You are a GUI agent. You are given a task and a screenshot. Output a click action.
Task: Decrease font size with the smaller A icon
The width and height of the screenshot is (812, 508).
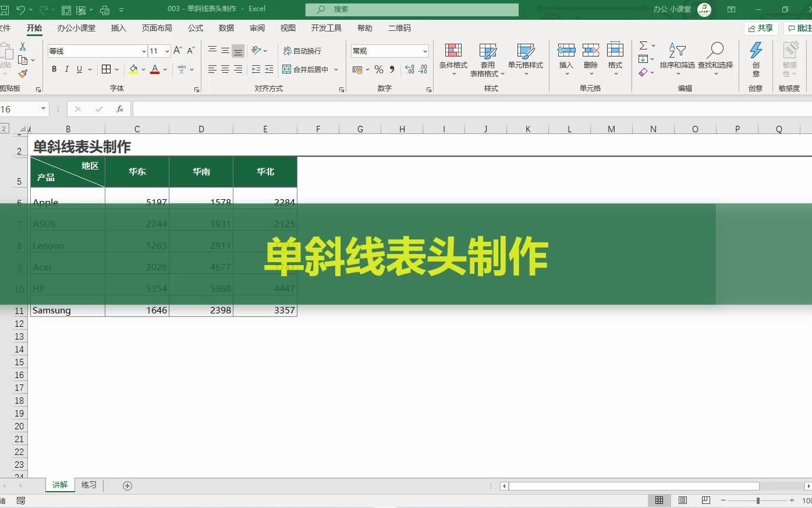tap(191, 51)
